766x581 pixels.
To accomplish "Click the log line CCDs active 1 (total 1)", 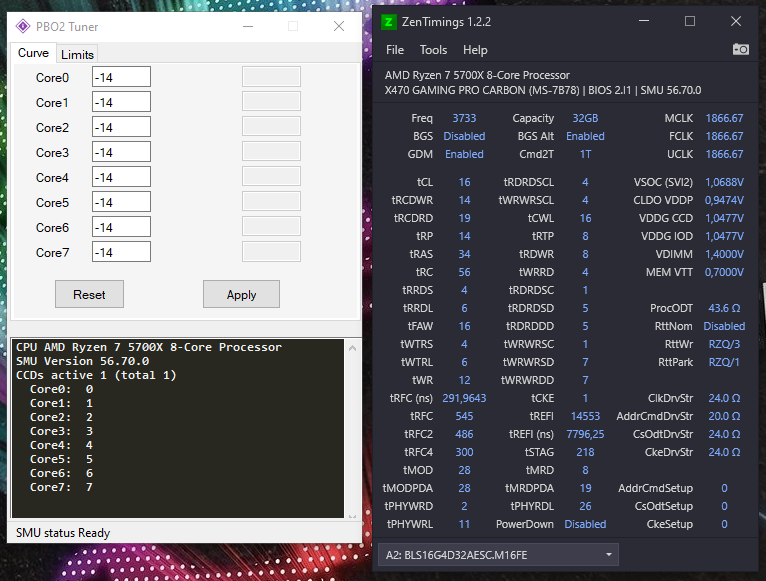I will 96,375.
